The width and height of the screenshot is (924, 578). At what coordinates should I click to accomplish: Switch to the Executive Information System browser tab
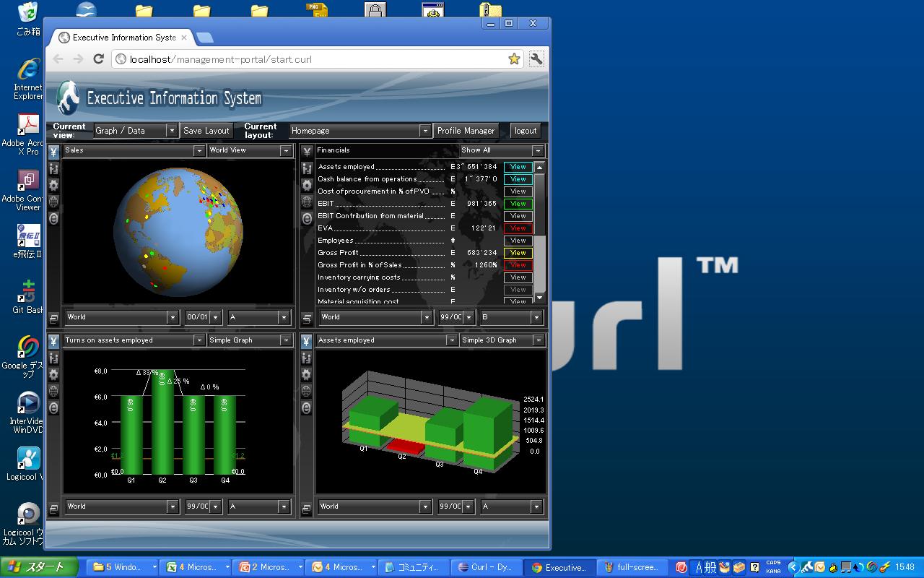(x=123, y=38)
